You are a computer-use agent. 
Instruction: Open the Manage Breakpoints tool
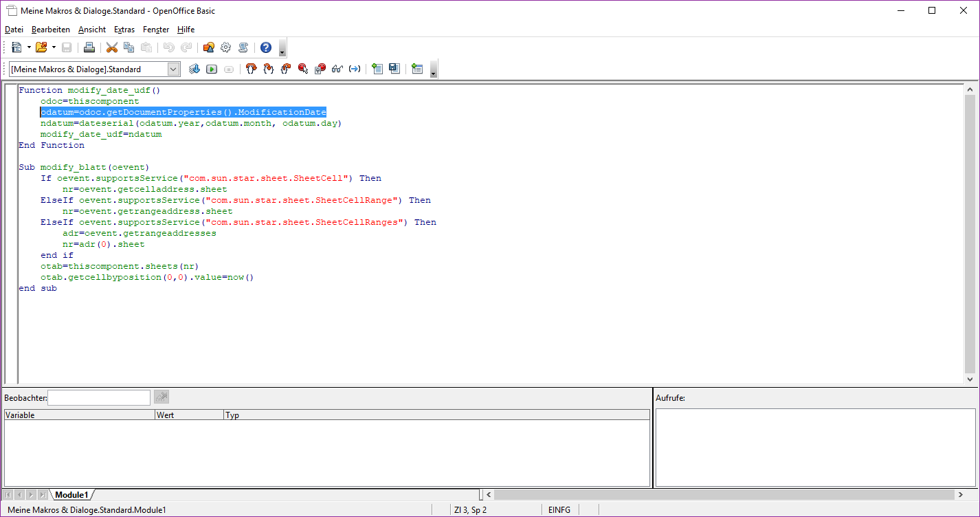click(x=320, y=69)
